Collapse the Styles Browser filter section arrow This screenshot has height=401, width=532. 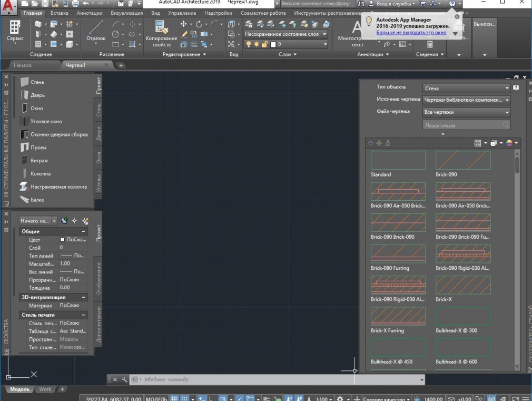[442, 134]
